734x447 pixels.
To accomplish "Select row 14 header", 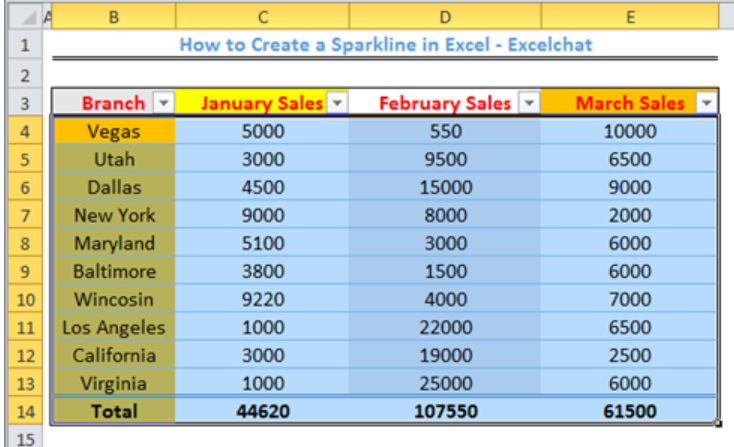I will 25,411.
